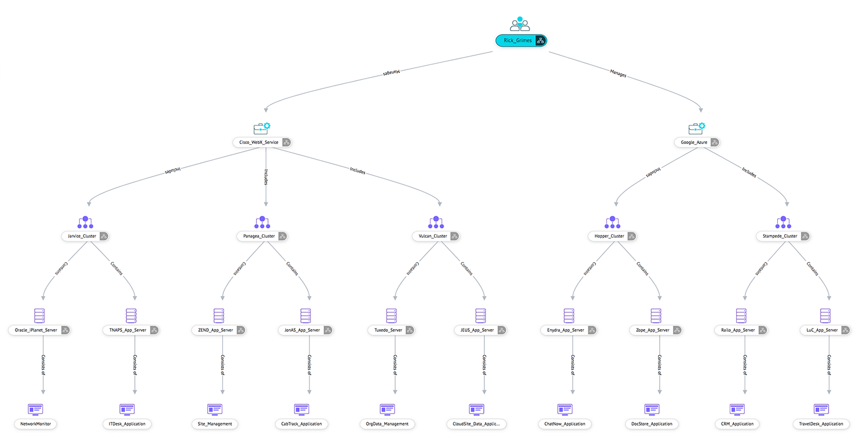Click the OrgData_Management application icon
Screen dimensions: 868x443
pos(388,409)
